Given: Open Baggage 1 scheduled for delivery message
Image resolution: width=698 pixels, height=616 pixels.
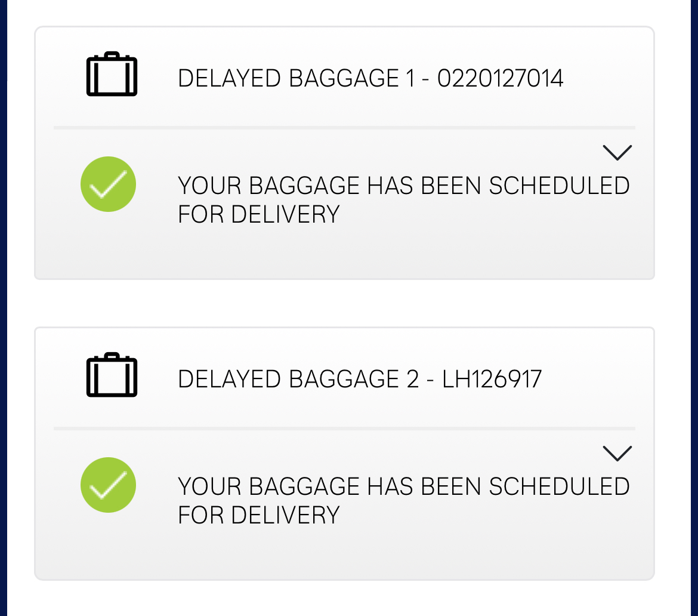Looking at the screenshot, I should click(x=403, y=186).
